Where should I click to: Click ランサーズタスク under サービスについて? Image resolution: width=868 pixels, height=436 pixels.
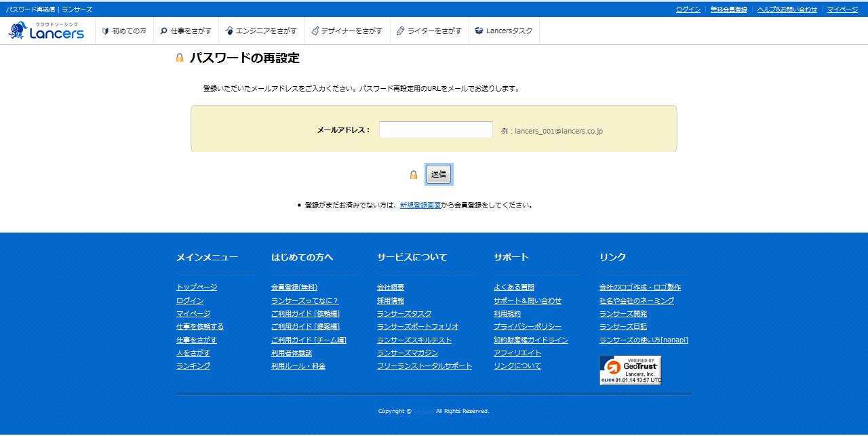click(x=404, y=313)
